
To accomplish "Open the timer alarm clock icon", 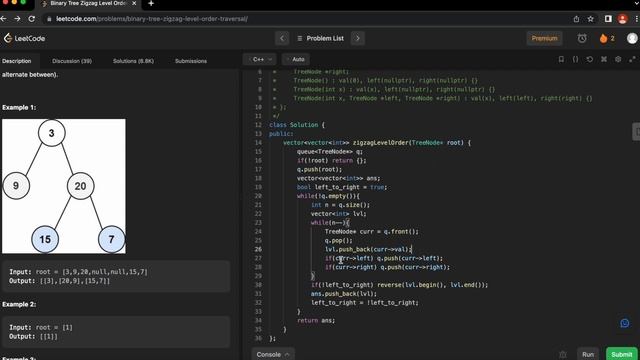I will (582, 38).
